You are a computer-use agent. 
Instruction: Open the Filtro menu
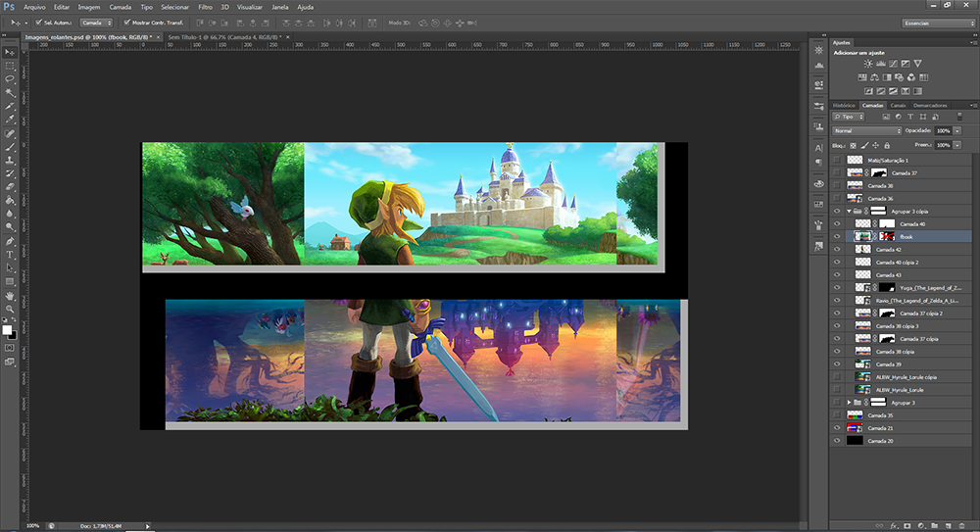point(205,7)
